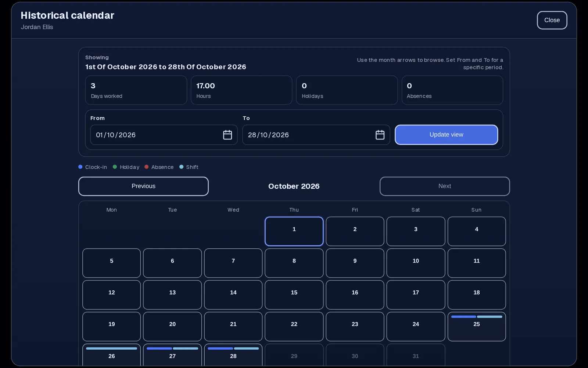
Task: Choose day 5 in the calendar
Action: 112,263
